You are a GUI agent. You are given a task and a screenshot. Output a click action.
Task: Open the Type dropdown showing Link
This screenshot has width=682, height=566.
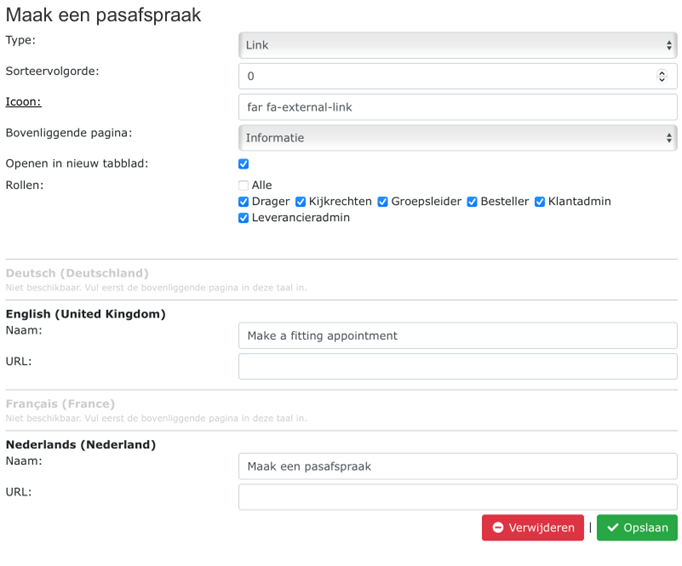(457, 45)
